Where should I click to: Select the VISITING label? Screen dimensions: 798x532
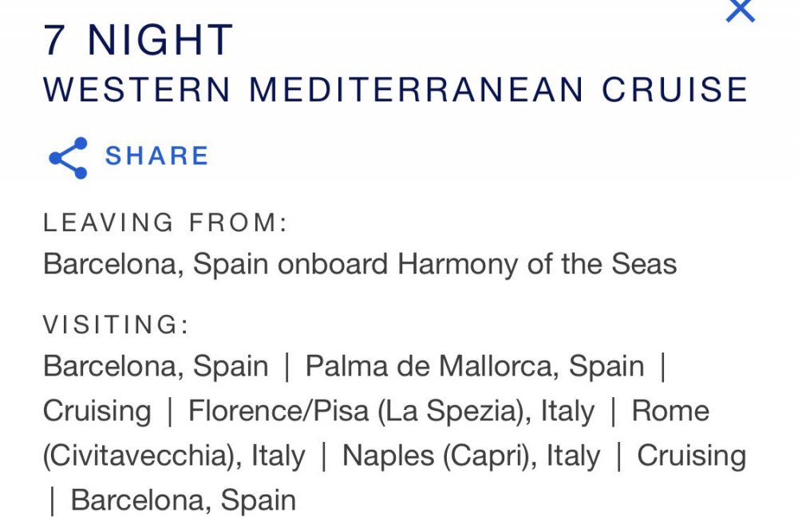click(x=116, y=325)
